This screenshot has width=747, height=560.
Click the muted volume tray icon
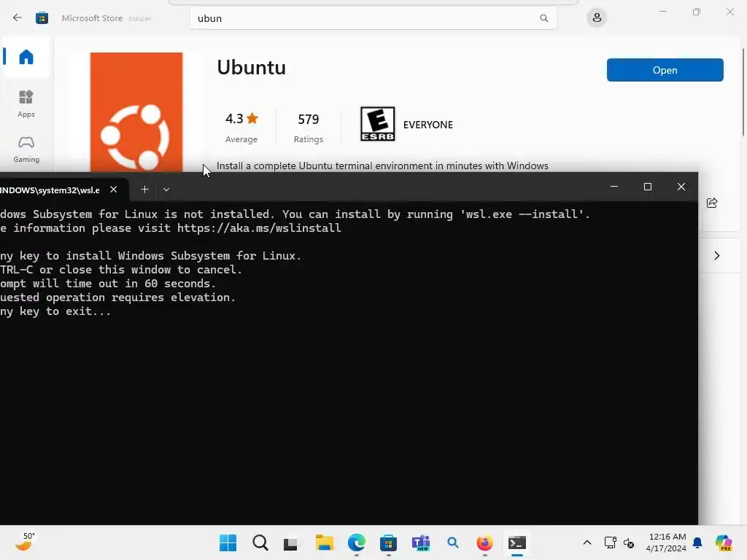point(628,542)
